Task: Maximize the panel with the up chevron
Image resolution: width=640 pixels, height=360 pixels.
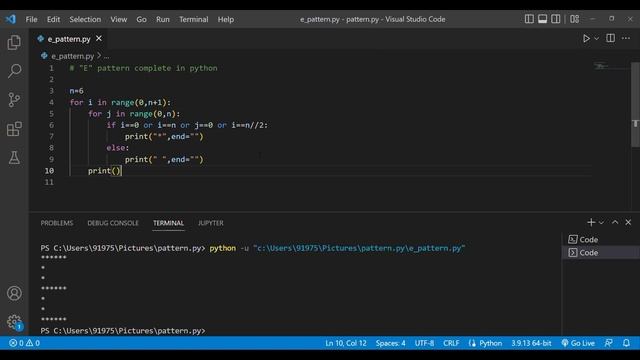Action: [615, 222]
